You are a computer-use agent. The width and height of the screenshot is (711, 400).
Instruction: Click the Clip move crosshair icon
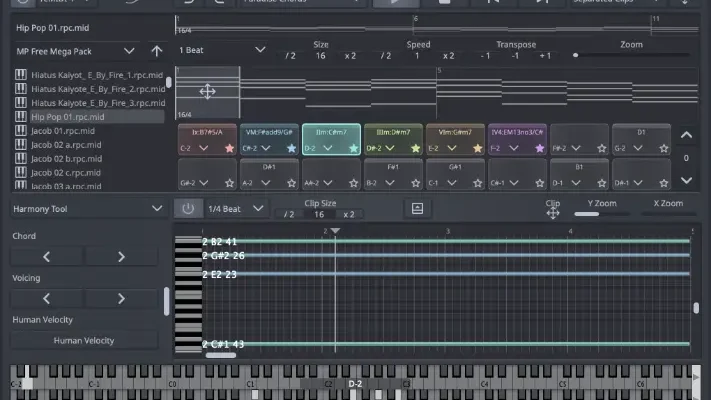pos(553,213)
